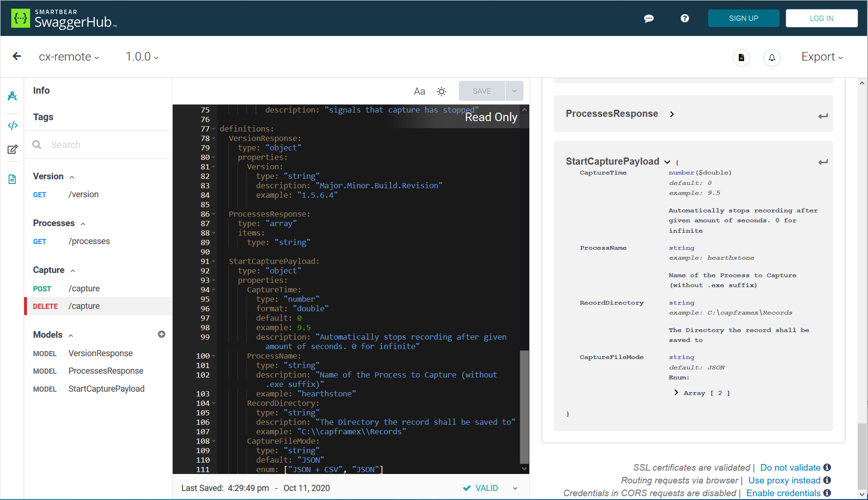This screenshot has height=500, width=868.
Task: Toggle editor light theme sun icon
Action: (441, 91)
